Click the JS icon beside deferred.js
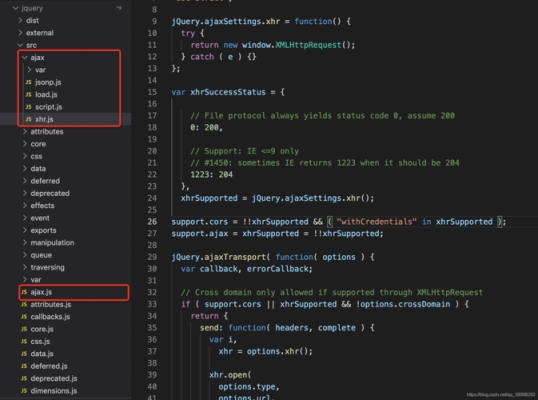The width and height of the screenshot is (538, 400). tap(24, 366)
